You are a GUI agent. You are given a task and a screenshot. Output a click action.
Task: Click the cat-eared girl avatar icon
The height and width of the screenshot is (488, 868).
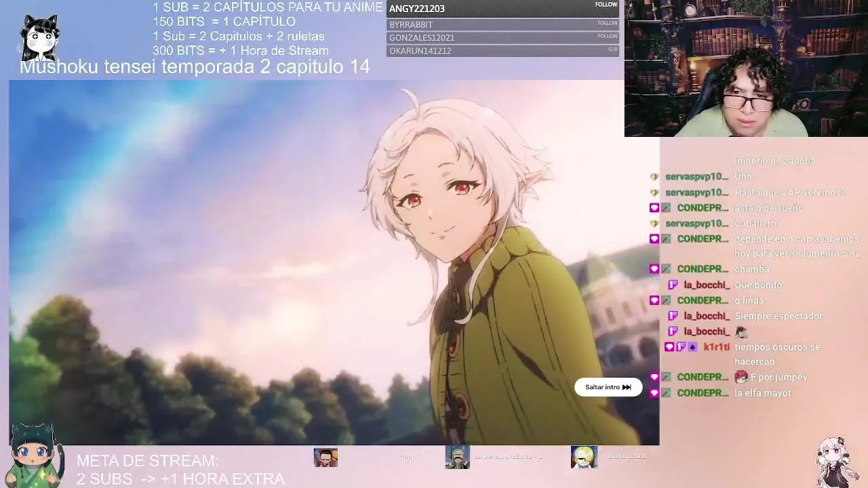pyautogui.click(x=39, y=37)
